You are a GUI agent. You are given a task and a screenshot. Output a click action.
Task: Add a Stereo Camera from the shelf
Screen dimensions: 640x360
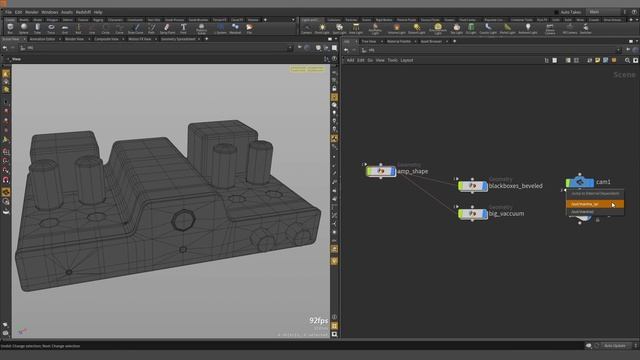click(550, 29)
